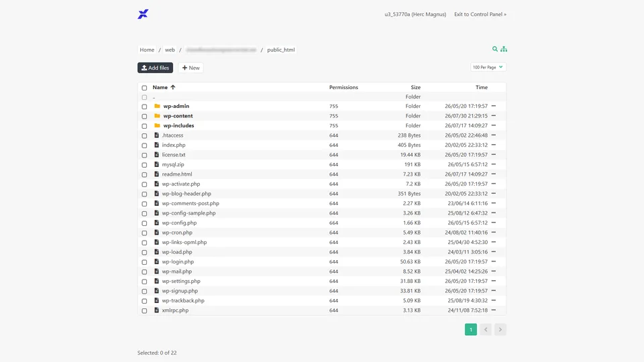Click the mysql.zip file icon
Viewport: 644px width, 362px height.
[156, 164]
